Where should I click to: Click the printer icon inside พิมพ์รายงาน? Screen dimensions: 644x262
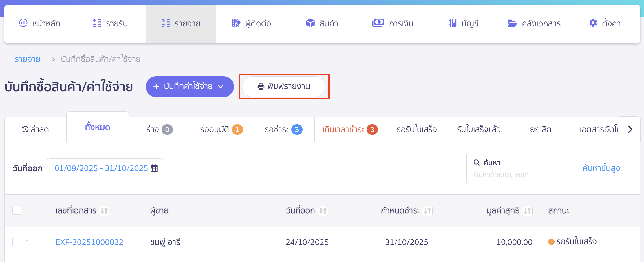coord(260,86)
